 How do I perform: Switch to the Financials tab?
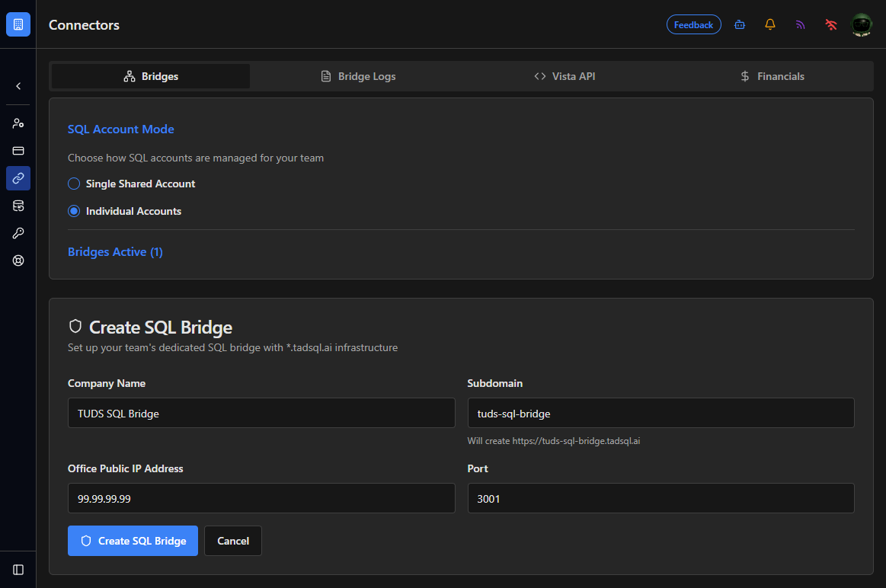point(772,76)
